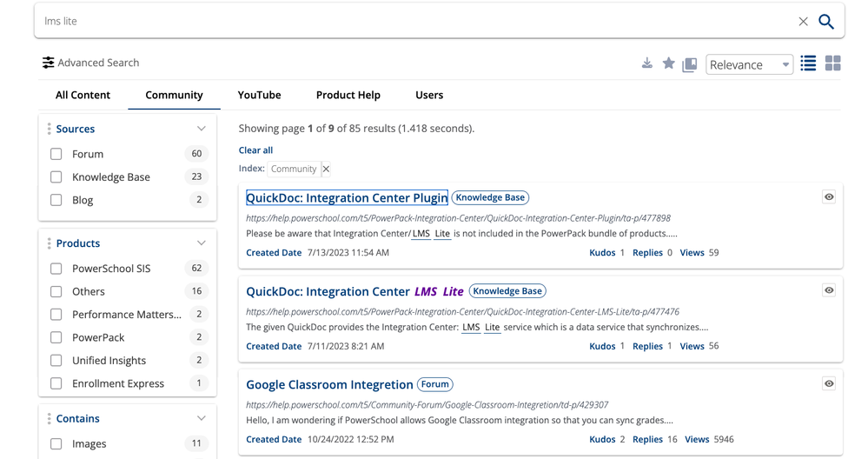Image resolution: width=868 pixels, height=459 pixels.
Task: Preview QuickDoc: Integration Center Plugin via eye icon
Action: [829, 197]
